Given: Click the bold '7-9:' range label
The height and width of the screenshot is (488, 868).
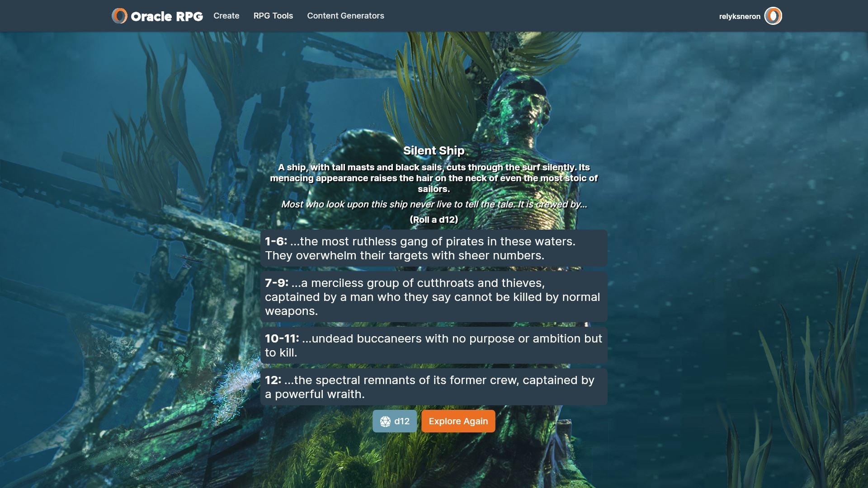Looking at the screenshot, I should tap(276, 283).
